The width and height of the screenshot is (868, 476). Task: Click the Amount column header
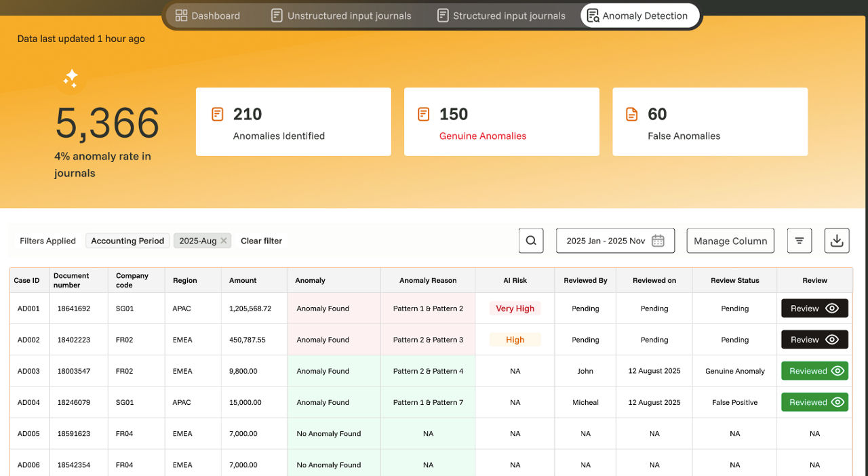tap(243, 280)
